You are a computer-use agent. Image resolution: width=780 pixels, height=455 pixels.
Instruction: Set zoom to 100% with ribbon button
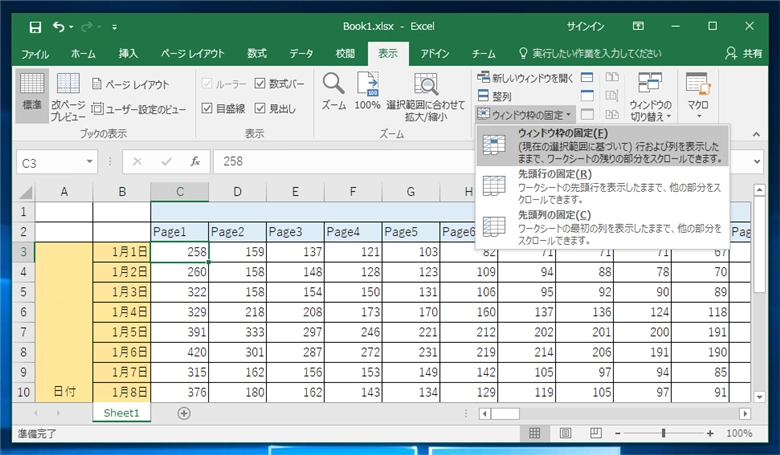pos(368,91)
